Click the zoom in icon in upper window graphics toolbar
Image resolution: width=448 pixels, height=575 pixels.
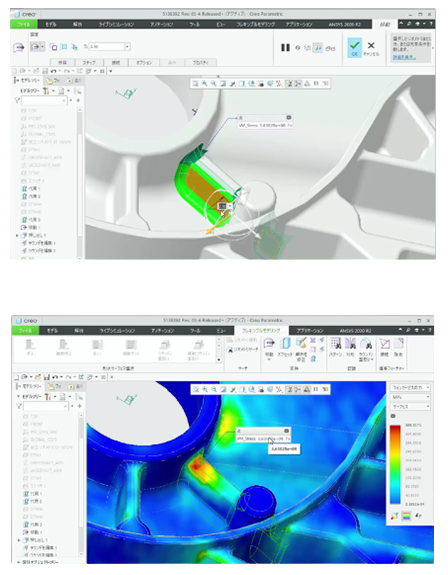pos(204,84)
